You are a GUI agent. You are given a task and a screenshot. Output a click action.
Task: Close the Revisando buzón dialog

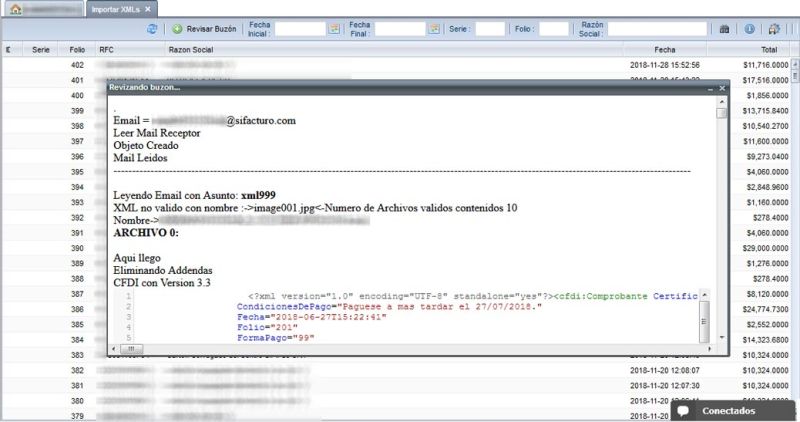pos(721,88)
